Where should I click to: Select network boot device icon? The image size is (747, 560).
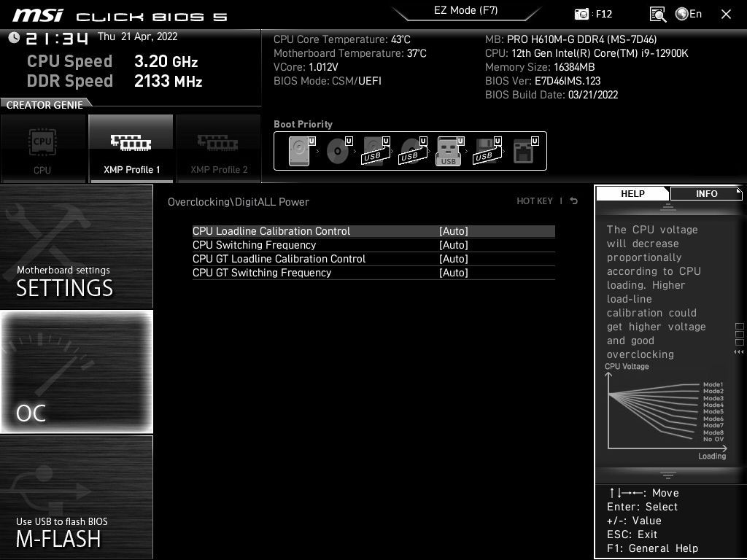525,151
